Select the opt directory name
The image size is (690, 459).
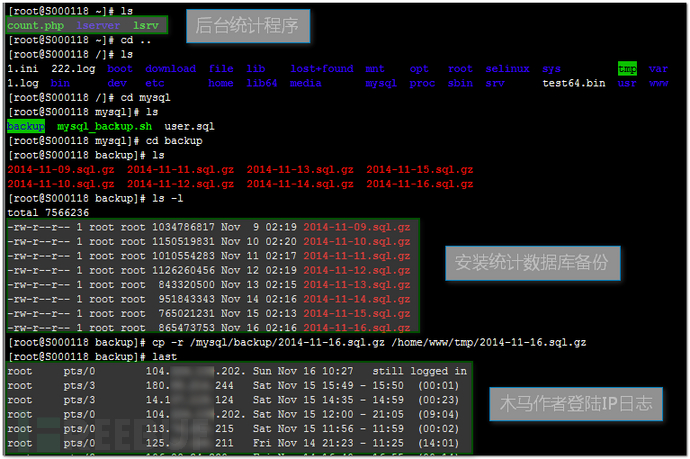419,69
